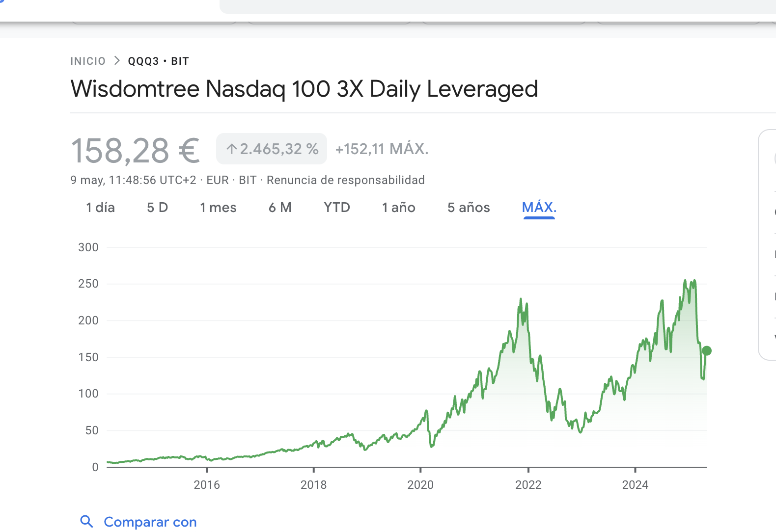This screenshot has width=776, height=532.
Task: Show the 5 años chart range
Action: click(x=469, y=208)
